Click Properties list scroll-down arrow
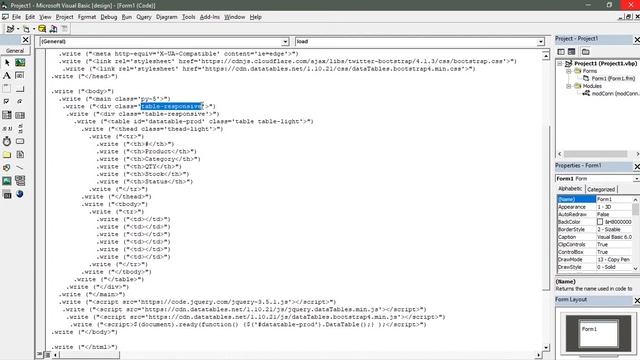The width and height of the screenshot is (640, 360). click(636, 268)
